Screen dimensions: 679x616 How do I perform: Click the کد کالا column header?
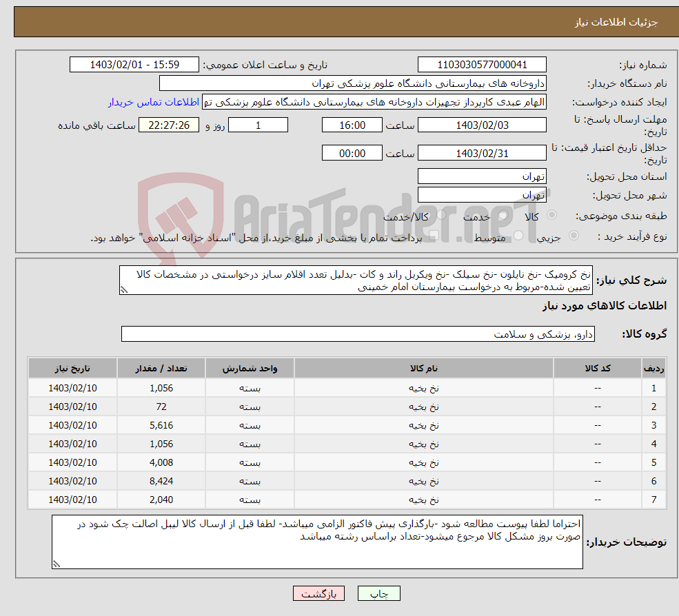pyautogui.click(x=598, y=369)
